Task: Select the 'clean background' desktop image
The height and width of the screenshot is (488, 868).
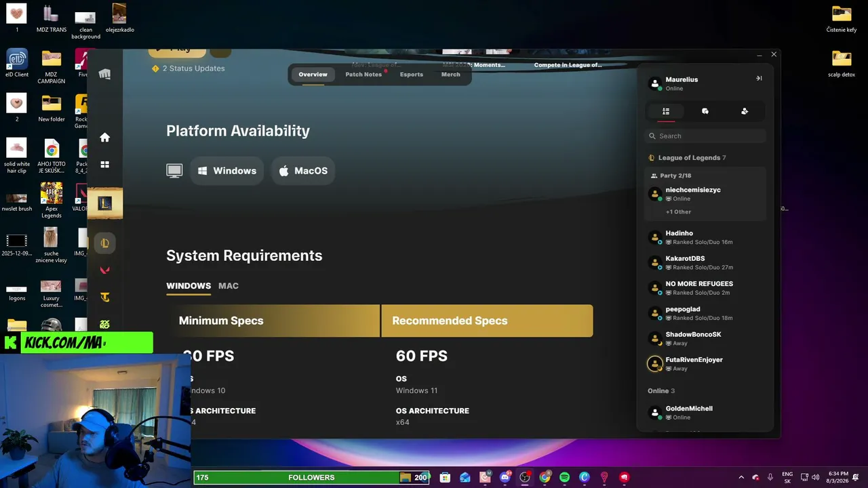Action: pyautogui.click(x=85, y=23)
